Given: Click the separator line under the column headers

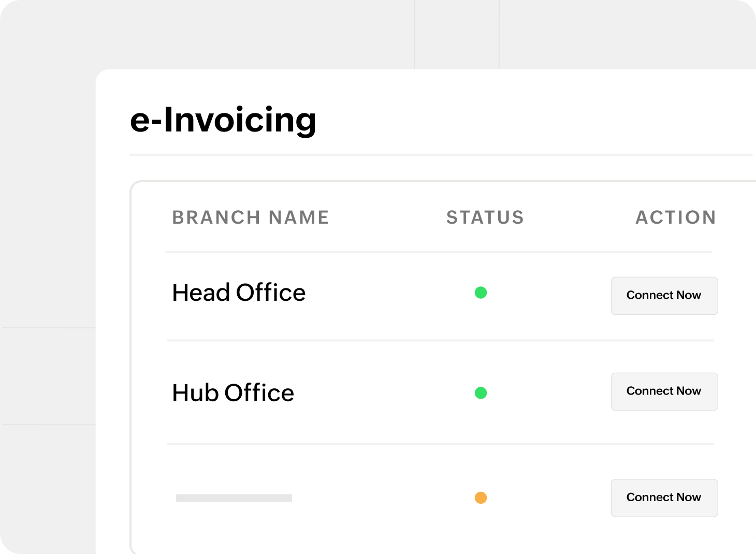Looking at the screenshot, I should click(439, 252).
